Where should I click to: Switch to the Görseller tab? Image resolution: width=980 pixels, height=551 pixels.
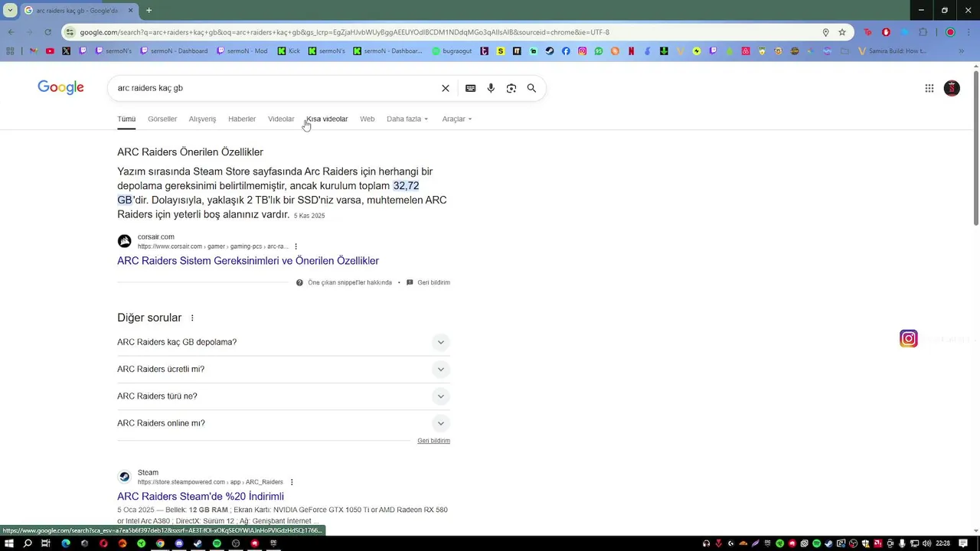click(x=162, y=119)
